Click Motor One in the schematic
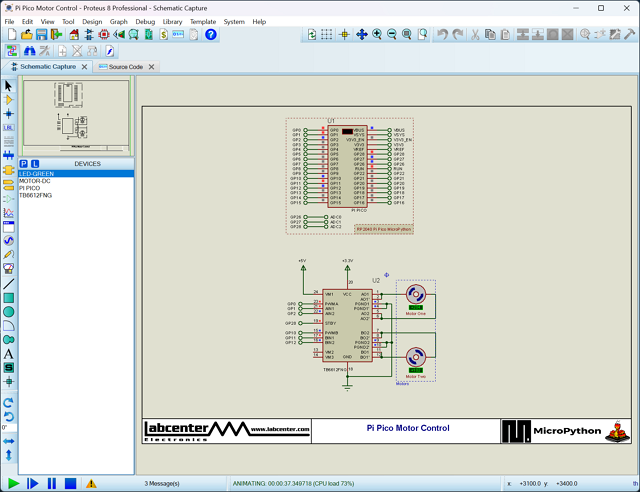This screenshot has height=492, width=640. pyautogui.click(x=416, y=294)
